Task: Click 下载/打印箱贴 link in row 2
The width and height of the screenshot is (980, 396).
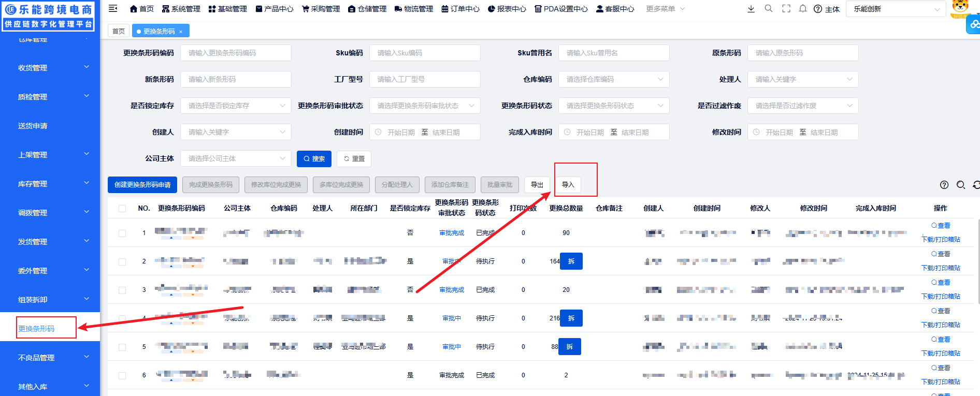Action: pyautogui.click(x=941, y=268)
